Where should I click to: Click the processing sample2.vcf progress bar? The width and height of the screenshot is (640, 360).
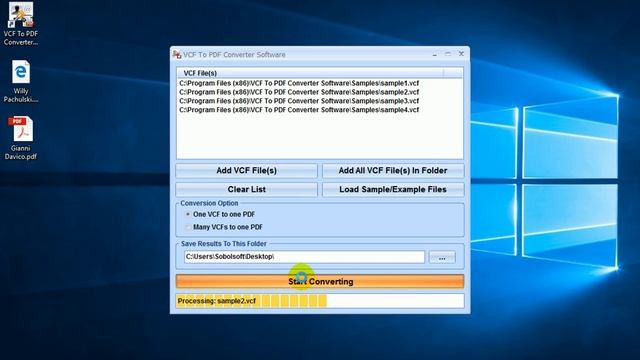[x=320, y=301]
